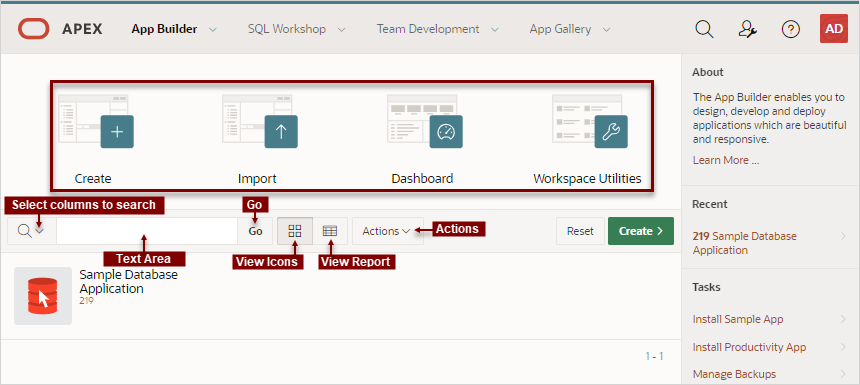The width and height of the screenshot is (860, 385).
Task: Open the App Builder tab
Action: (164, 29)
